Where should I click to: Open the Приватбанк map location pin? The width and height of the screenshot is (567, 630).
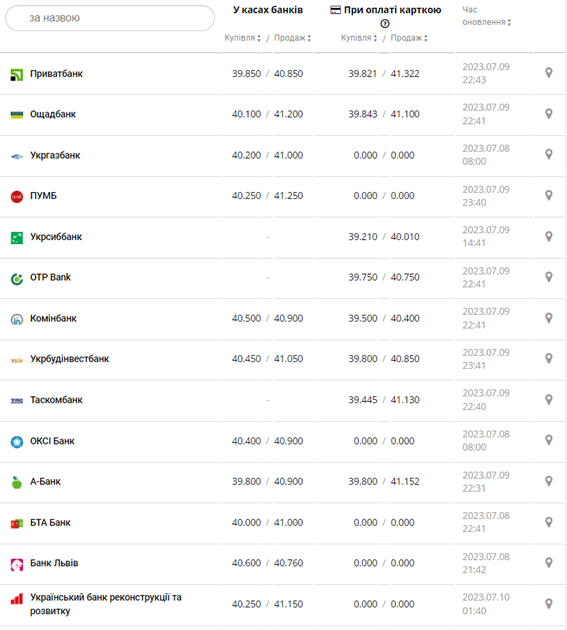coord(549,73)
